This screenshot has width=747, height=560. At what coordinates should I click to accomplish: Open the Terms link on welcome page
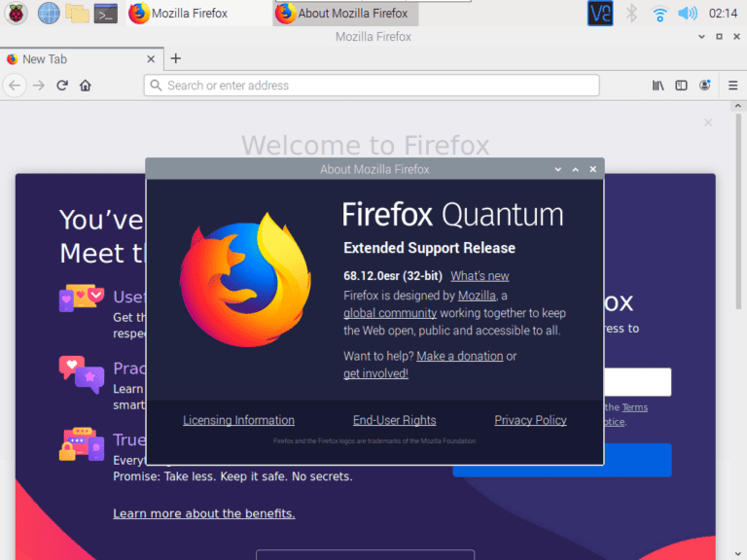click(x=635, y=407)
